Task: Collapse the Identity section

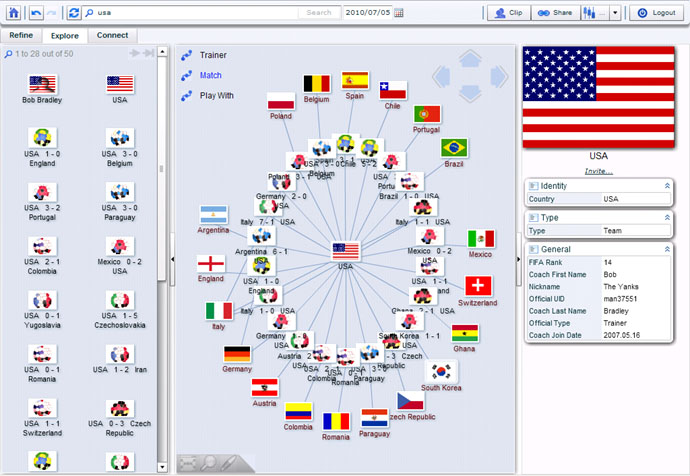Action: click(667, 186)
